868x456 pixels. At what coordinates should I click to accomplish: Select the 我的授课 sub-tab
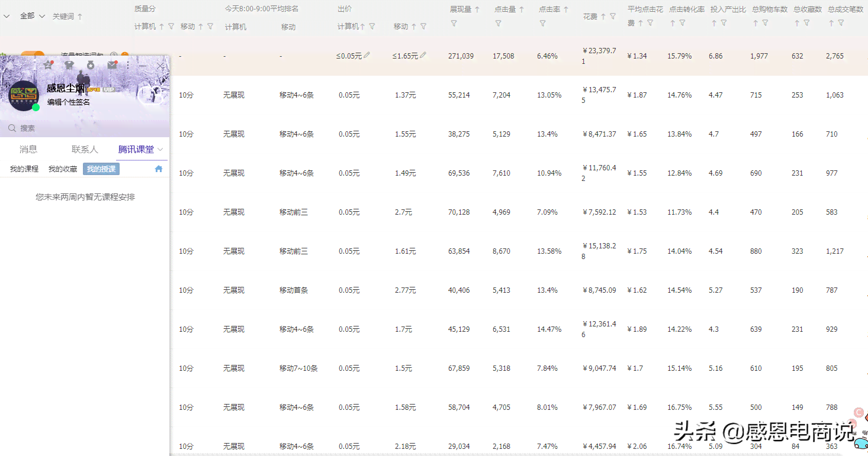tap(101, 169)
